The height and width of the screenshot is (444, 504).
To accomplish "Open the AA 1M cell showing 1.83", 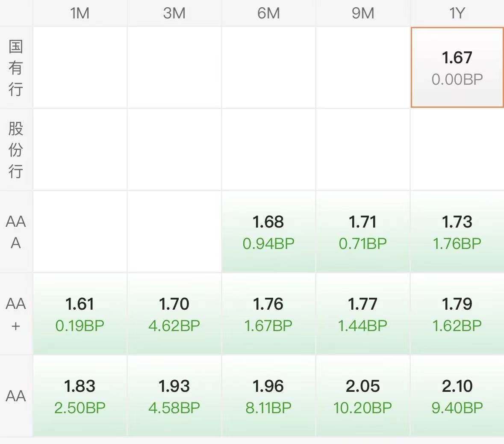I will (80, 396).
